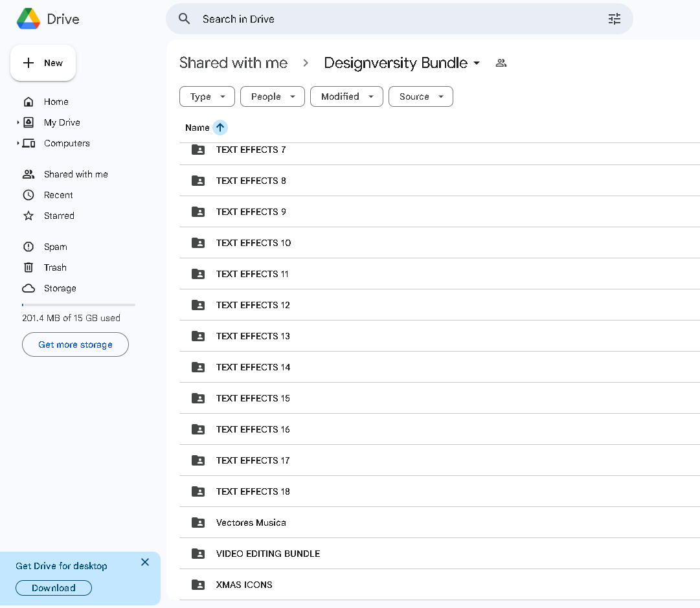Open the Spam section
The width and height of the screenshot is (700, 608).
[55, 247]
